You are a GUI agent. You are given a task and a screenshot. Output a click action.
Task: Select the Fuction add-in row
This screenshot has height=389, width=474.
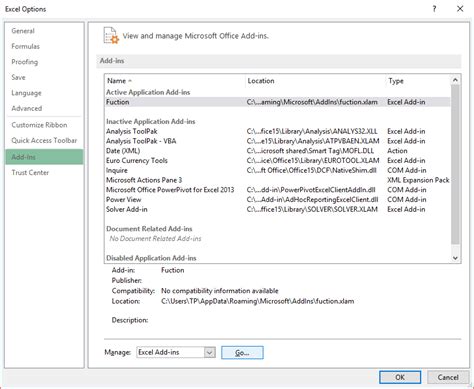click(x=278, y=102)
